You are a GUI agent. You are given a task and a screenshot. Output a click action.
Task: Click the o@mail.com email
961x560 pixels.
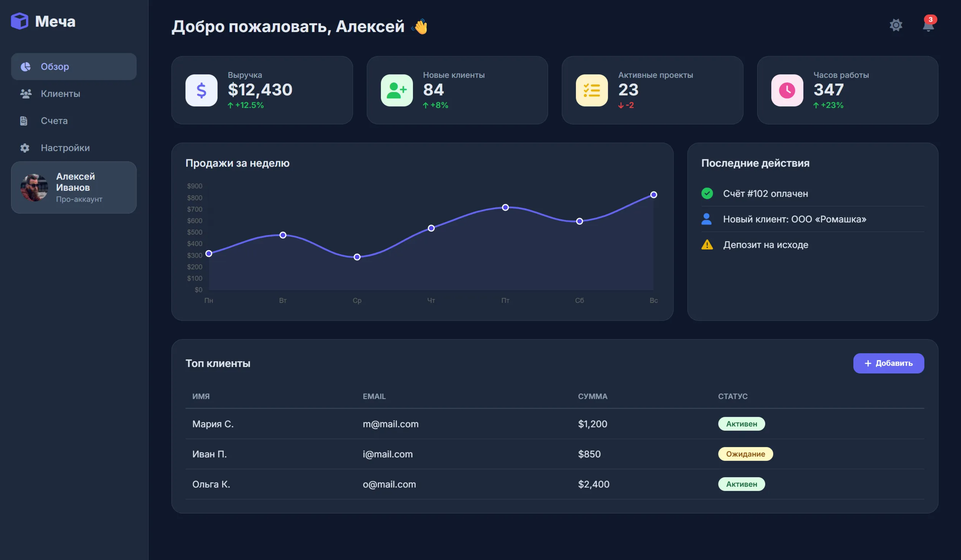[389, 484]
